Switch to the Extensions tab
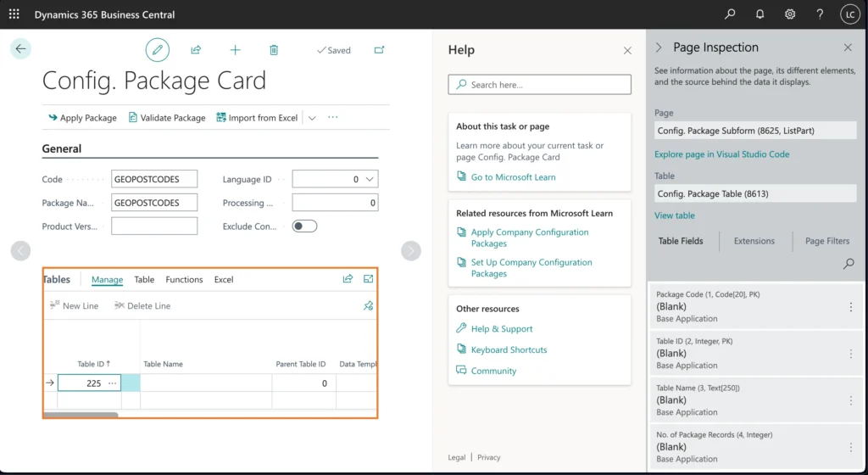The width and height of the screenshot is (868, 475). (754, 241)
